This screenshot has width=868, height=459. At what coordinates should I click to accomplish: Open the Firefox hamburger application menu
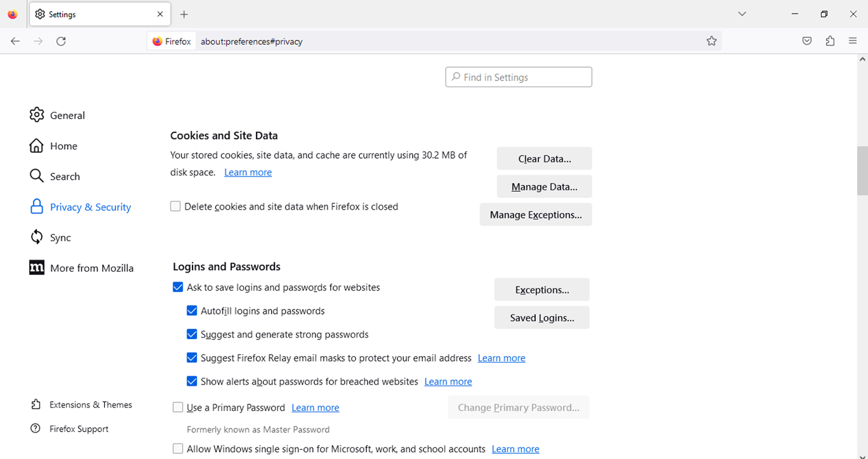(x=852, y=41)
